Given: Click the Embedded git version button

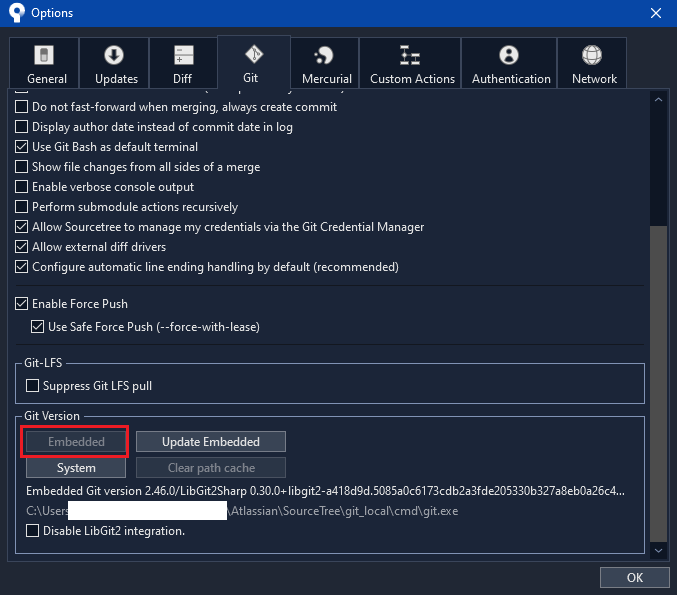Looking at the screenshot, I should [x=76, y=441].
